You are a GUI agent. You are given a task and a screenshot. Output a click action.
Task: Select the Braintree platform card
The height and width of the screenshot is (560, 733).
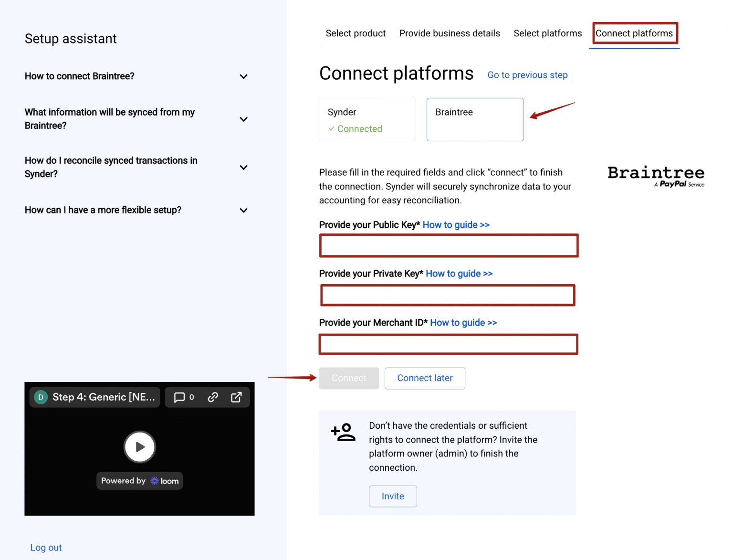[x=474, y=119]
